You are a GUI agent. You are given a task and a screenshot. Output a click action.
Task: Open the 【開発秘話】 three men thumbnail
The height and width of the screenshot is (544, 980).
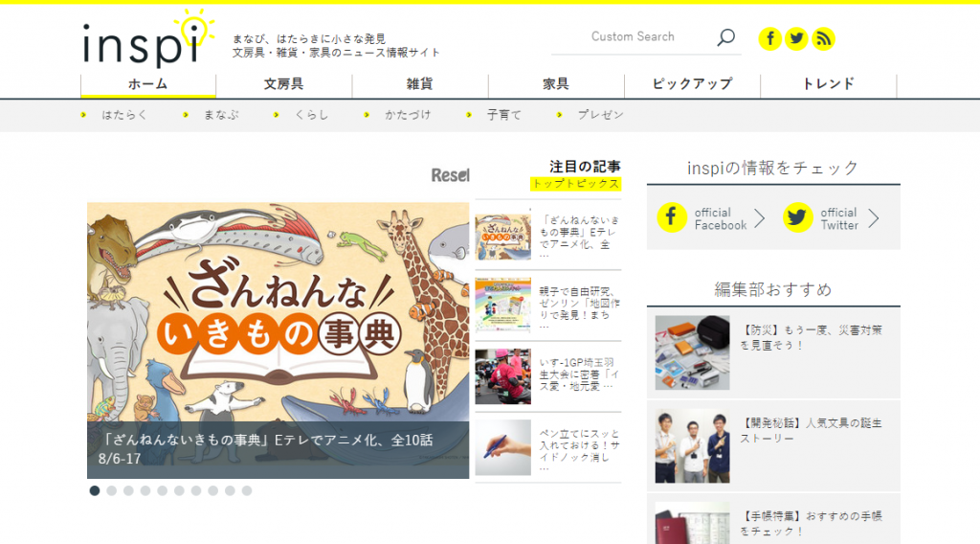tap(693, 445)
